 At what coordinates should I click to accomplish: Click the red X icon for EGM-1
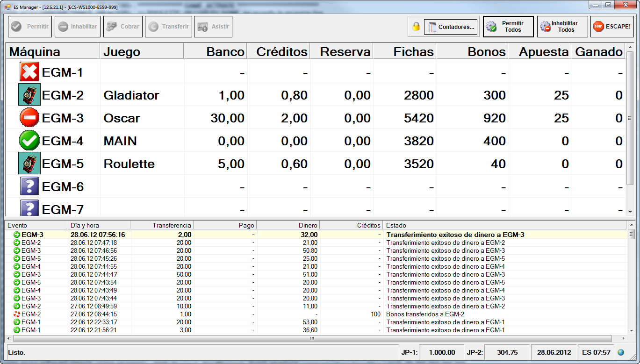(29, 72)
